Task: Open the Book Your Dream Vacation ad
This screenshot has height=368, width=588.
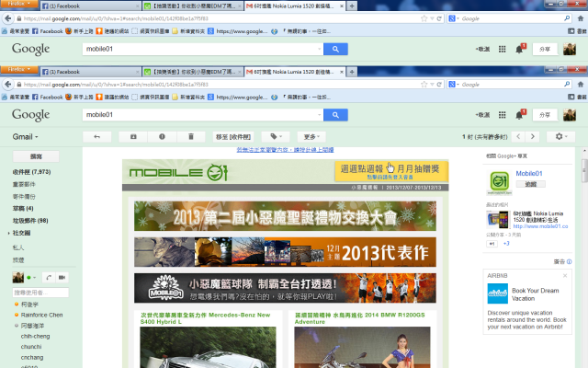Action: click(535, 294)
